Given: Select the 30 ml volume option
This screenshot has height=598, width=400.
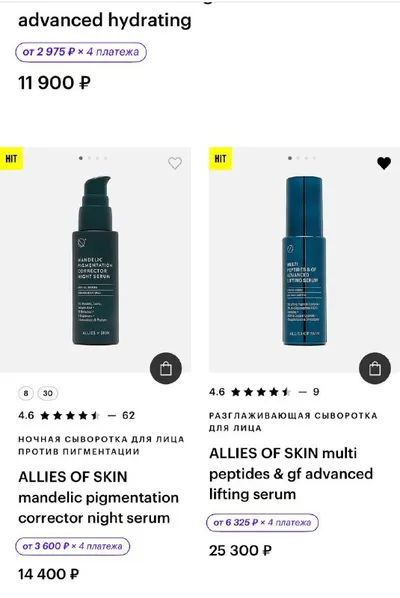Looking at the screenshot, I should (x=48, y=393).
